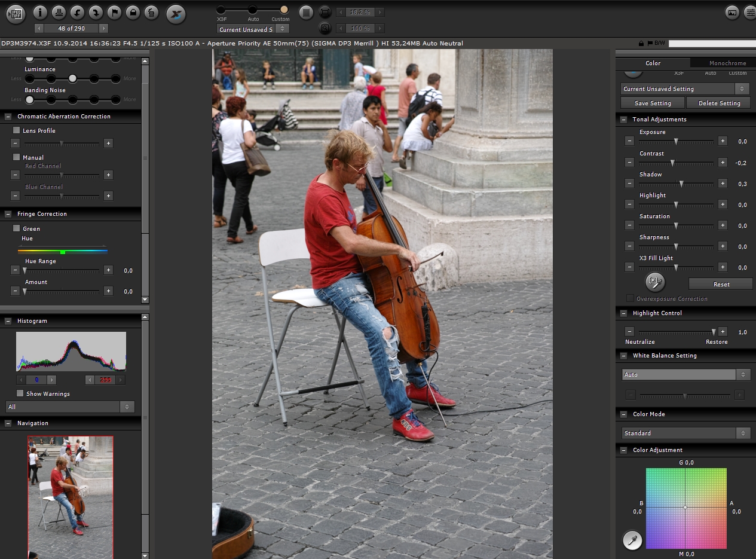756x559 pixels.
Task: Click the Save Setting button
Action: click(x=653, y=103)
